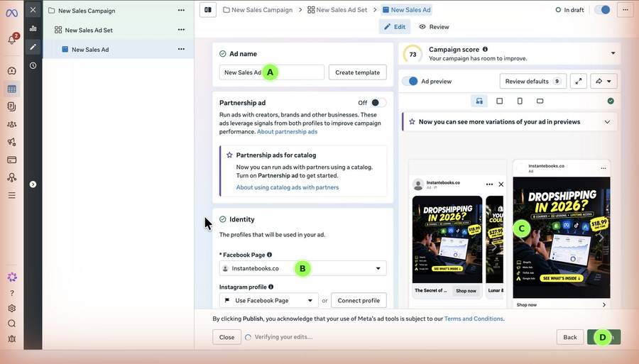Click the Back button
The height and width of the screenshot is (364, 639).
569,337
